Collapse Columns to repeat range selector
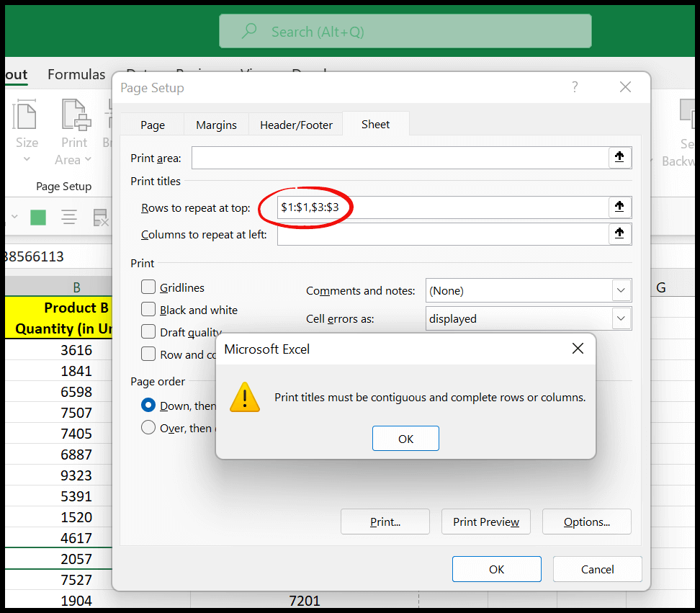The height and width of the screenshot is (613, 700). 619,233
